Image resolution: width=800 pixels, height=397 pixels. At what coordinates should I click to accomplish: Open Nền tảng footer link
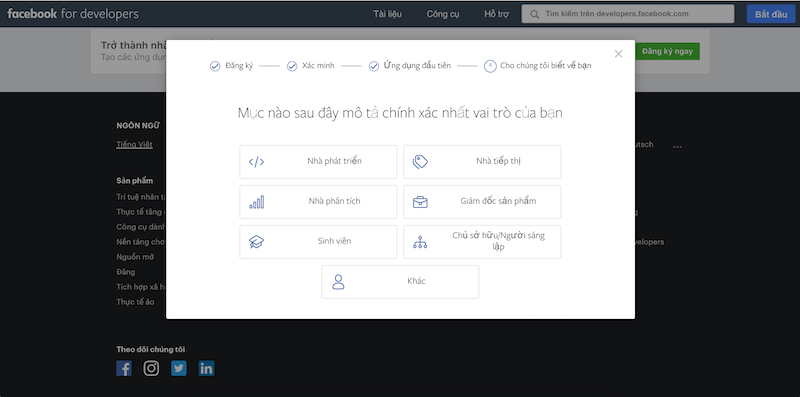point(140,242)
